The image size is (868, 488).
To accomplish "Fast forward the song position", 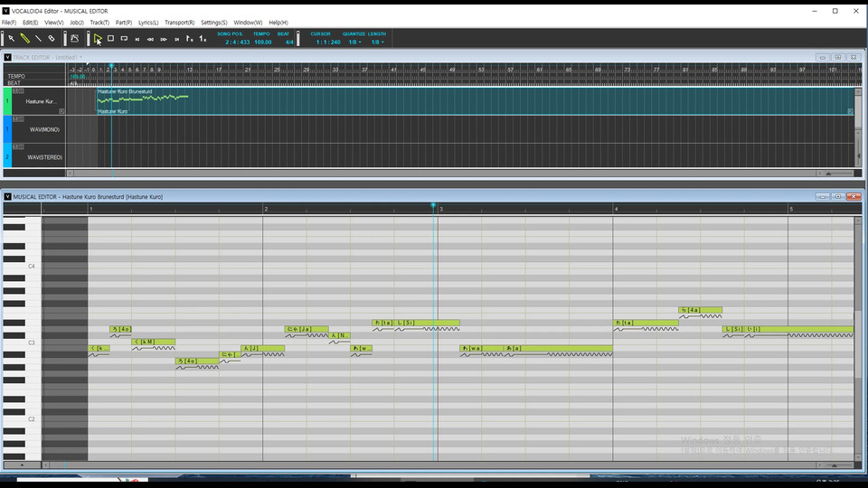I will click(x=164, y=39).
